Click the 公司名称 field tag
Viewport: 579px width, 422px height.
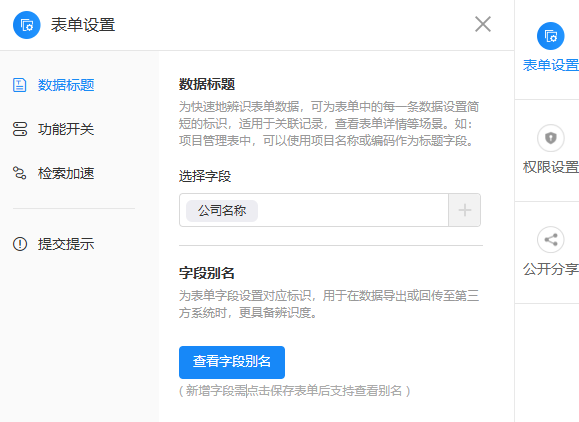[x=222, y=211]
